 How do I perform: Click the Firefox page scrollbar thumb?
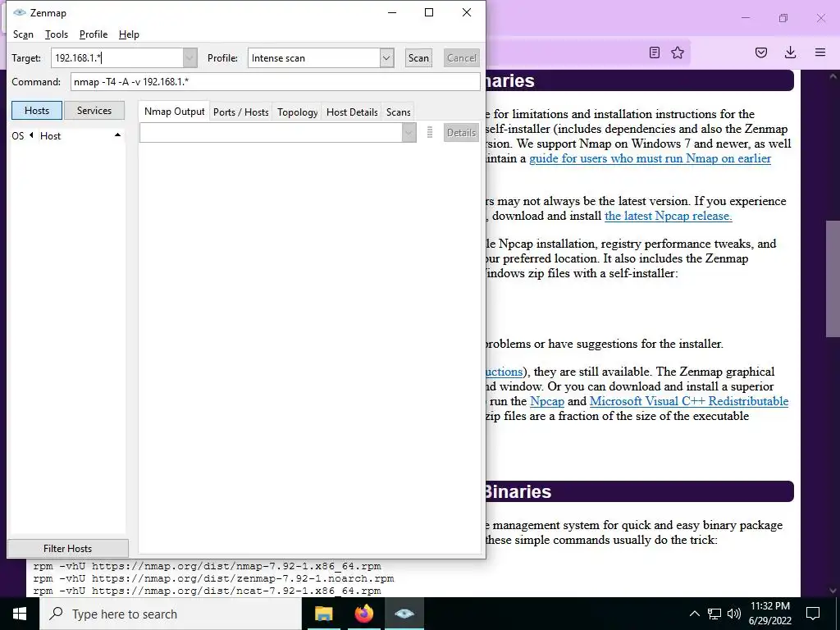click(833, 279)
